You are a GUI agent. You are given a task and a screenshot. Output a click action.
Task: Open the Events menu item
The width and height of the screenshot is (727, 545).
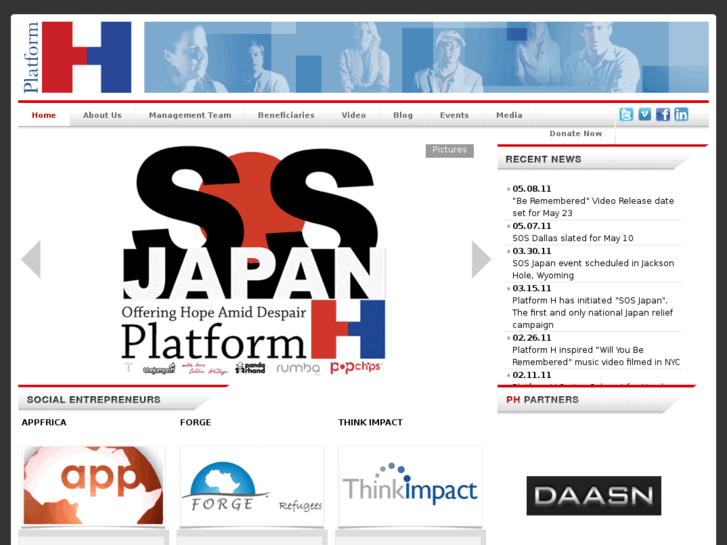tap(454, 115)
